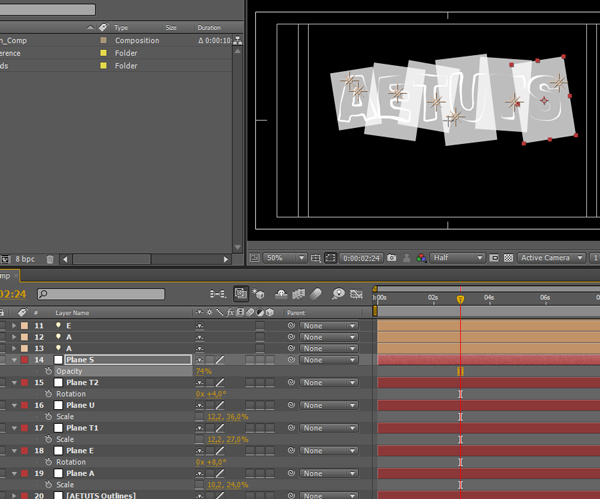This screenshot has width=600, height=499.
Task: Click the Opacity keyframe on Plane S
Action: pos(460,371)
